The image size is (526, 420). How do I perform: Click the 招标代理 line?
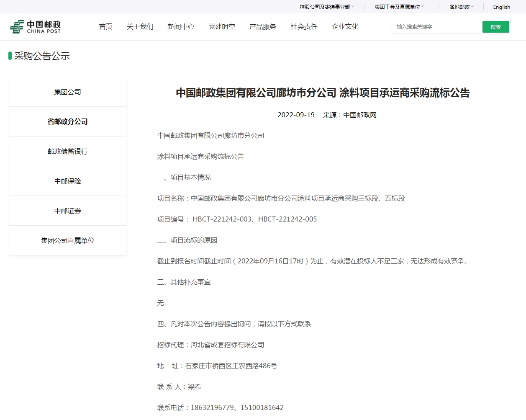click(x=211, y=345)
